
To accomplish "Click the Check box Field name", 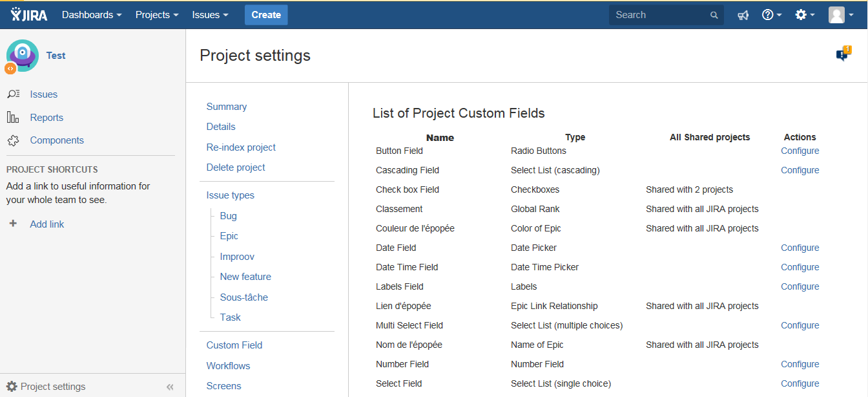I will point(408,189).
